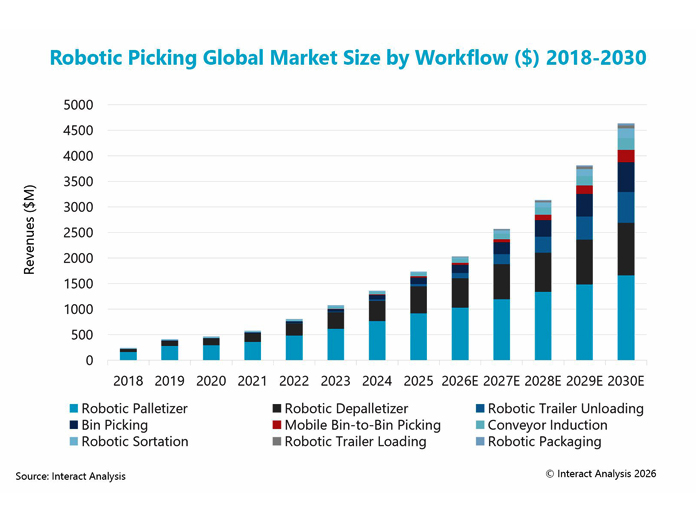Click the Robotic Trailer Unloading legend swatch

pyautogui.click(x=480, y=408)
